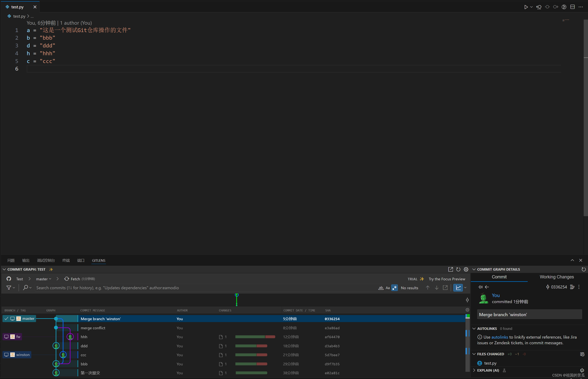Open minimap options dropdown arrow
Image resolution: width=588 pixels, height=379 pixels.
coord(465,288)
